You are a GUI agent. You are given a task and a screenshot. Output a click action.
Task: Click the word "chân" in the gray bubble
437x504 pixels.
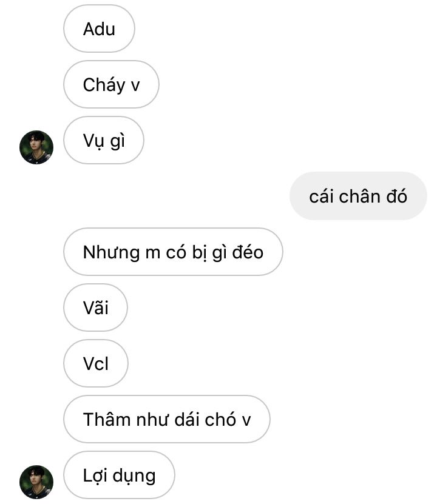360,196
